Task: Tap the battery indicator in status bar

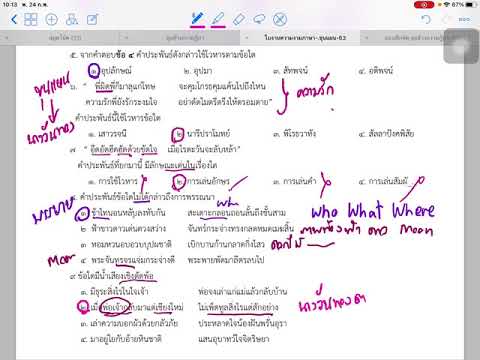Action: tap(471, 5)
